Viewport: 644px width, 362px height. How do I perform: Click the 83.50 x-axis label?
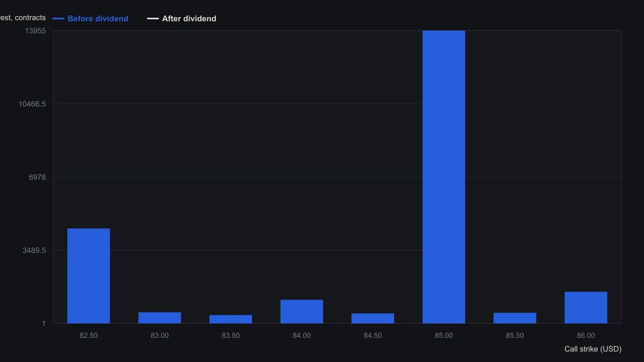(231, 335)
